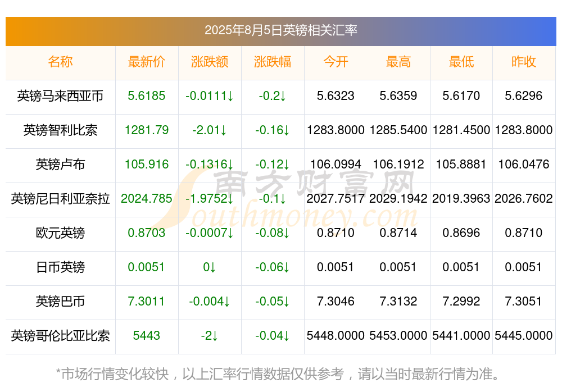This screenshot has width=562, height=392.
Task: Click low value 7.2992
Action: tap(461, 302)
